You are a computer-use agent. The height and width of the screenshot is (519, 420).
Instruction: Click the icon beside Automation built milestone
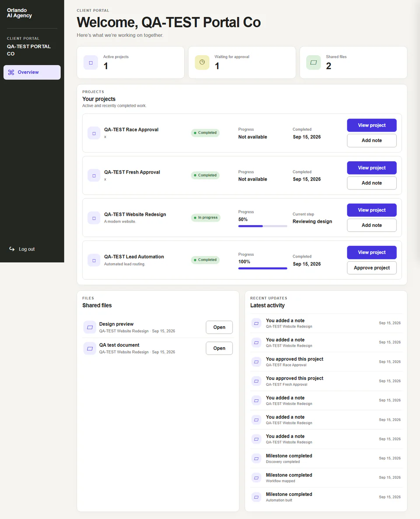pos(256,497)
